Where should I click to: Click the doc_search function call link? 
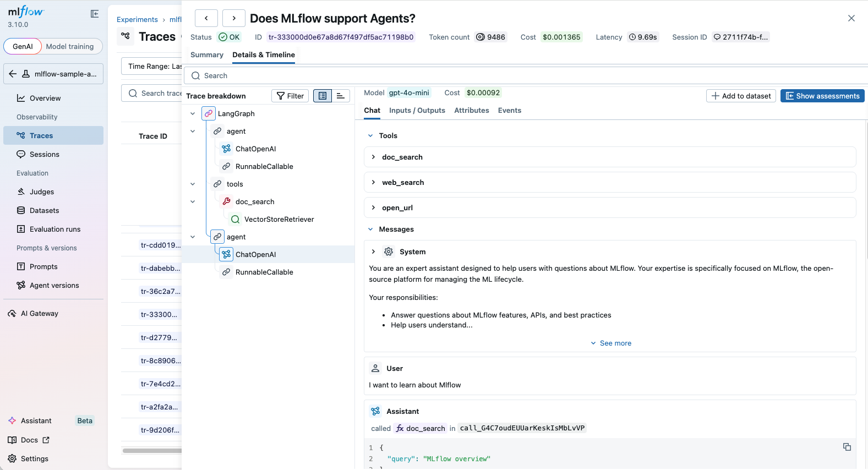pyautogui.click(x=421, y=428)
